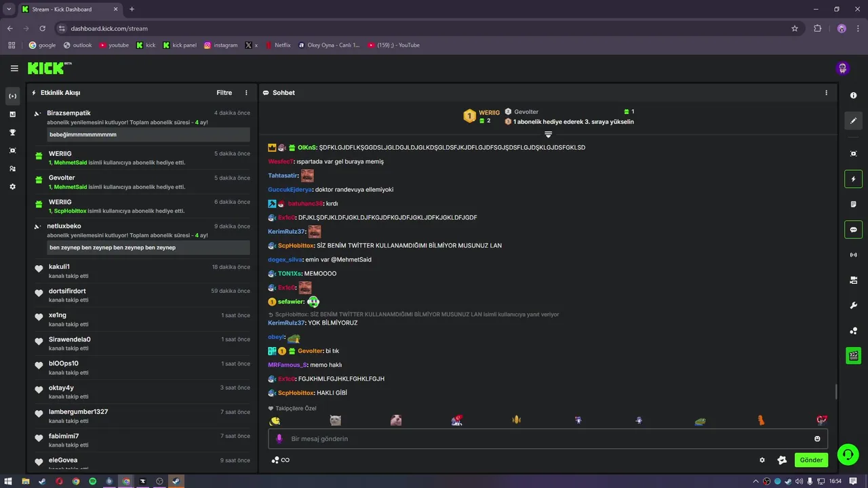Open the profile avatar menu

[x=843, y=68]
